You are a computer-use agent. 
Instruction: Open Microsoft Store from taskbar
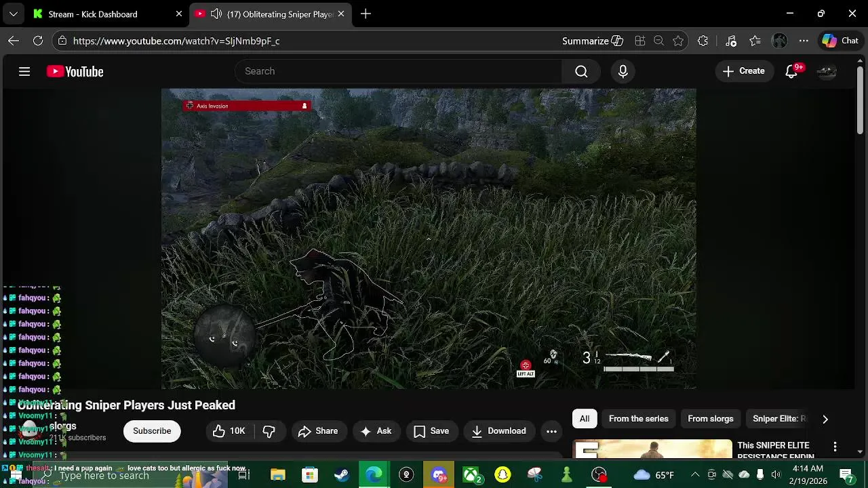[309, 475]
